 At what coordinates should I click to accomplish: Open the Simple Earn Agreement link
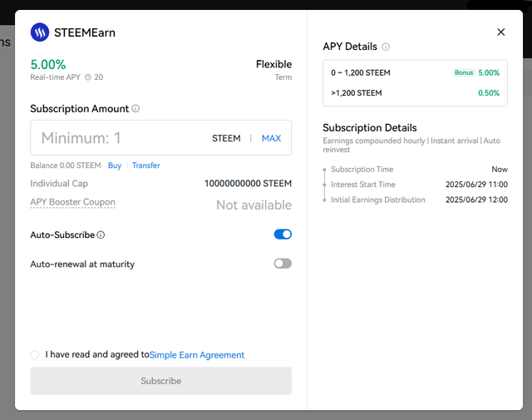(197, 355)
